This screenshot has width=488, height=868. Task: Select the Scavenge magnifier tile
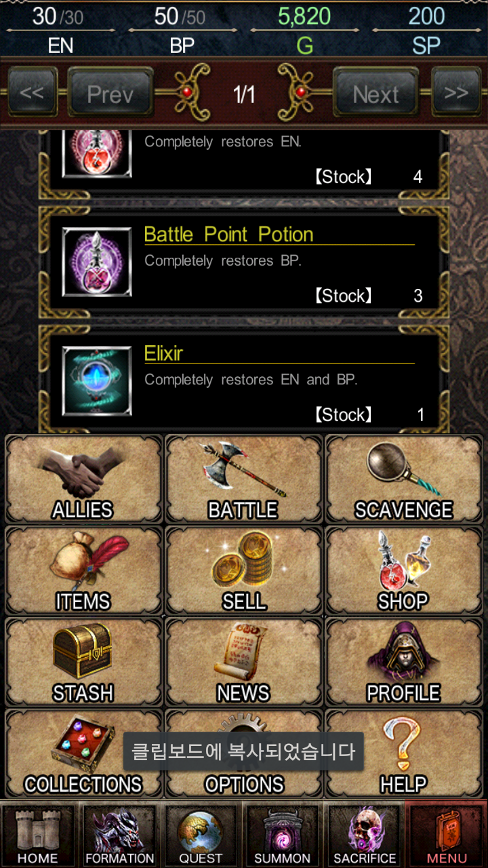click(x=404, y=479)
